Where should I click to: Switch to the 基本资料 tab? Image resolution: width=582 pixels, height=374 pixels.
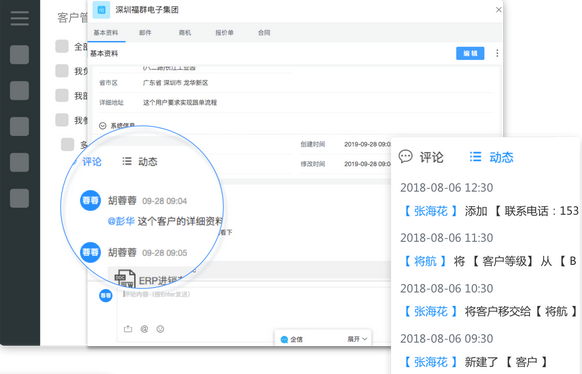click(x=106, y=33)
